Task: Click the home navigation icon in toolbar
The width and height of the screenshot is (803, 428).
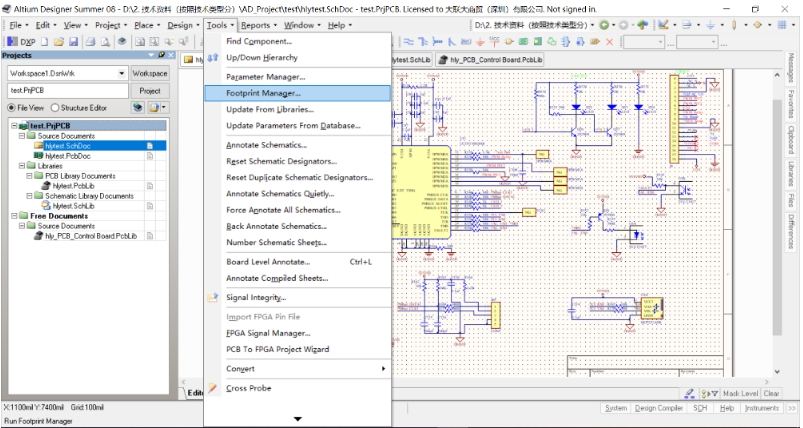Action: (643, 25)
